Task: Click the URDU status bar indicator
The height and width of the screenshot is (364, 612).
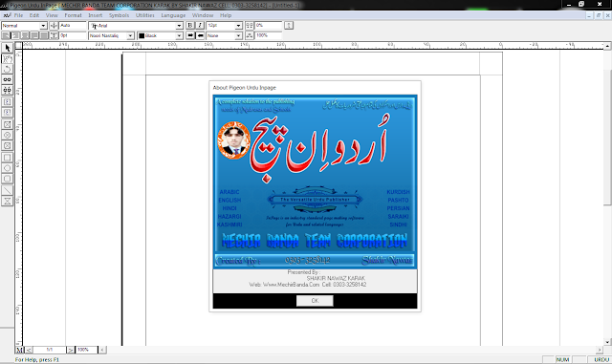Action: pyautogui.click(x=601, y=360)
